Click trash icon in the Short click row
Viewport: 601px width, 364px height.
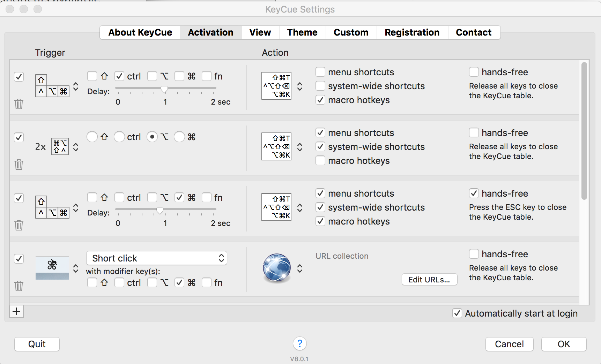(19, 286)
